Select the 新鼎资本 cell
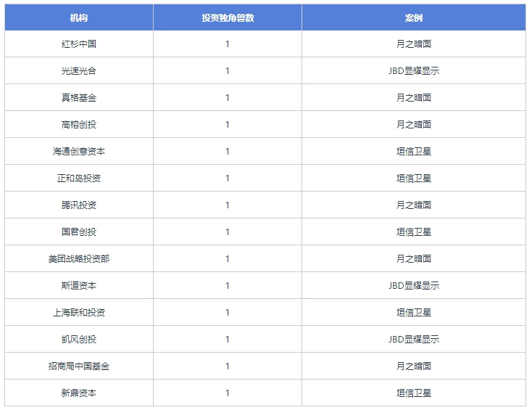 [79, 393]
